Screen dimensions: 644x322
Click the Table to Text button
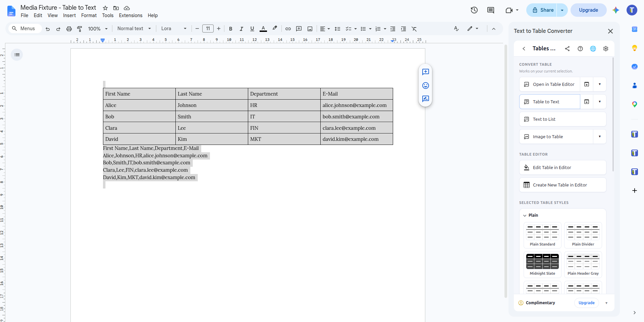pos(550,102)
